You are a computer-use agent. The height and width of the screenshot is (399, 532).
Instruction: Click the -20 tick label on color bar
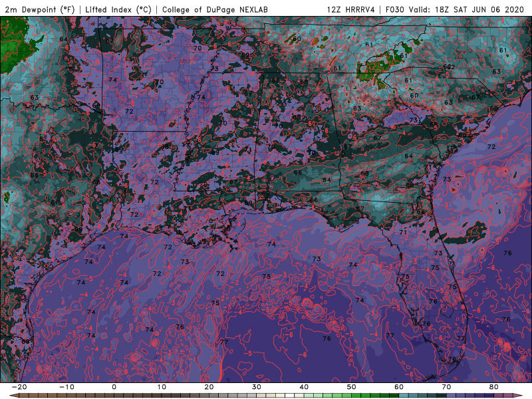point(19,387)
